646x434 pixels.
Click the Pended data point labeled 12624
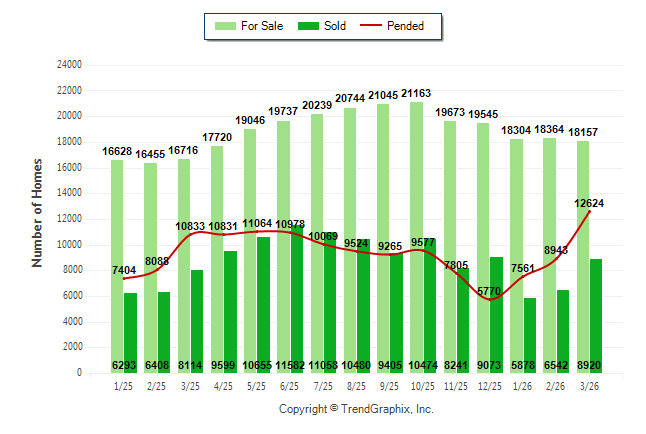[589, 211]
